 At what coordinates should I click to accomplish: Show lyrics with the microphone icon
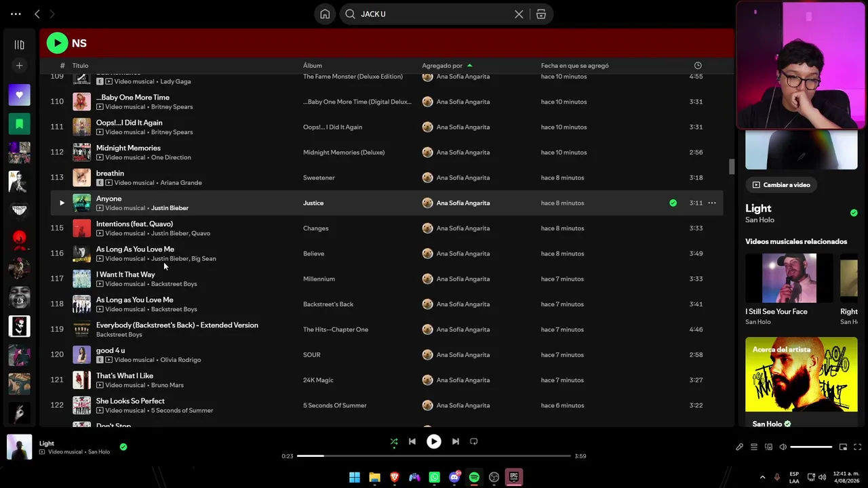739,447
